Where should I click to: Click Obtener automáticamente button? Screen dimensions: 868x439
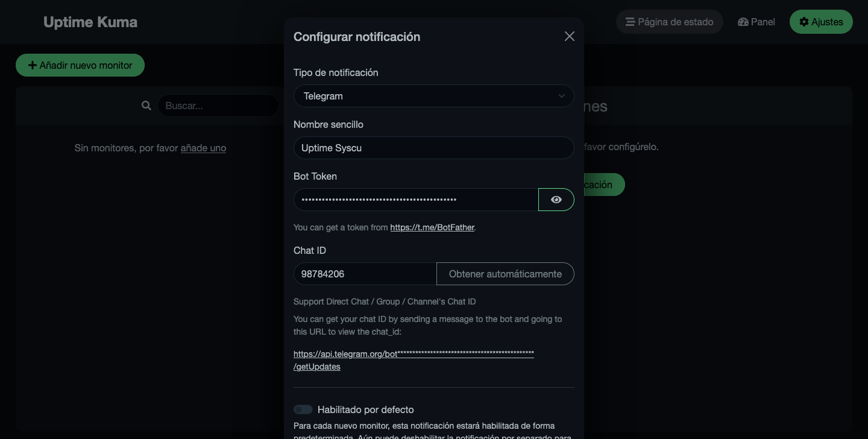[x=505, y=274]
